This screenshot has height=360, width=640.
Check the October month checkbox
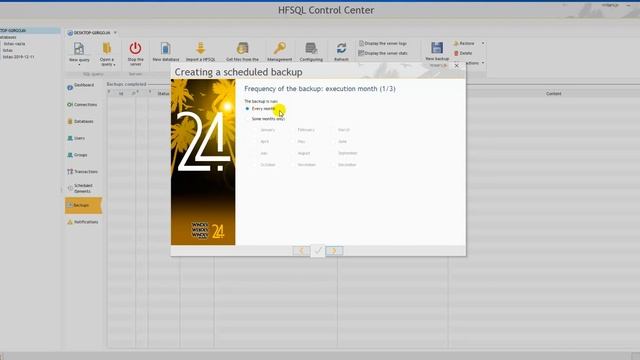(256, 165)
